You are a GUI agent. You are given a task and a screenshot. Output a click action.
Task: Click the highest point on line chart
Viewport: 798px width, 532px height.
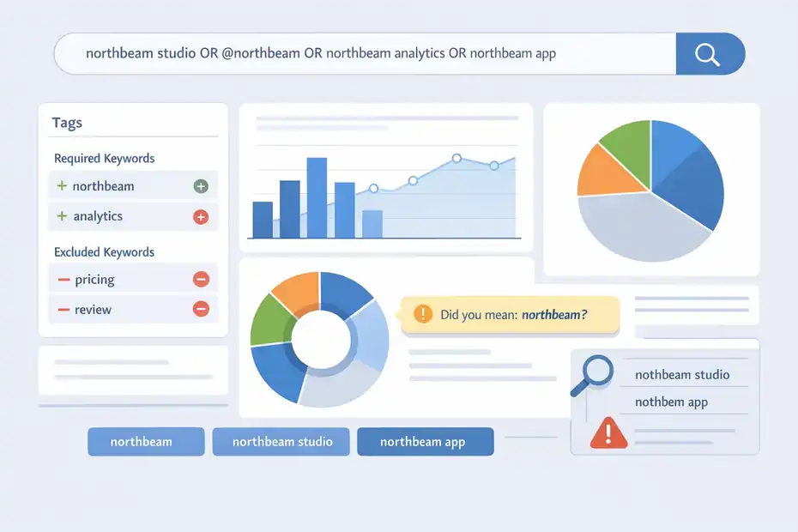[x=457, y=159]
